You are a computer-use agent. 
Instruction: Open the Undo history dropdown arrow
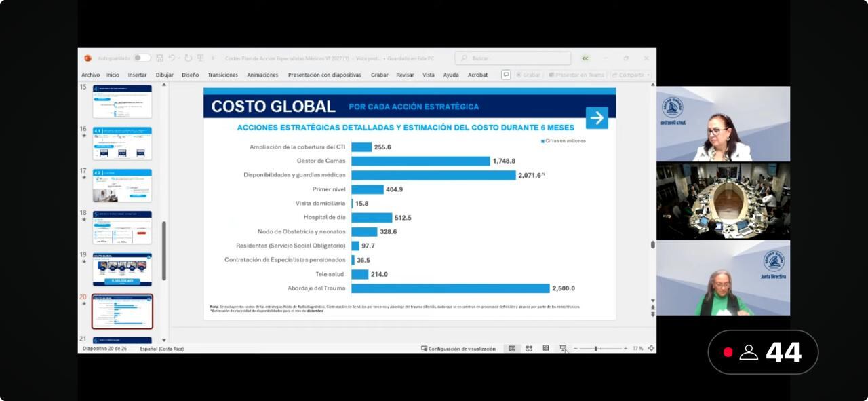tap(178, 58)
